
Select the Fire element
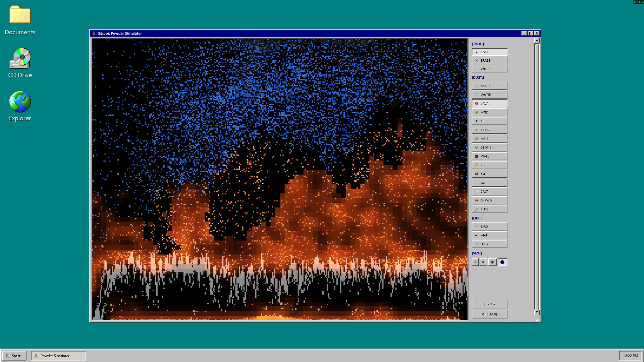[x=489, y=165]
